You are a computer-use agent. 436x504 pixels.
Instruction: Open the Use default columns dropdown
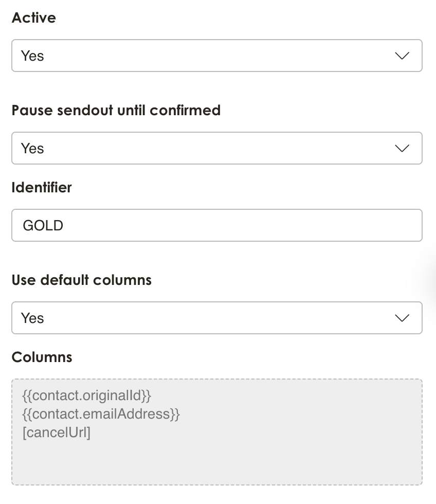tap(216, 318)
